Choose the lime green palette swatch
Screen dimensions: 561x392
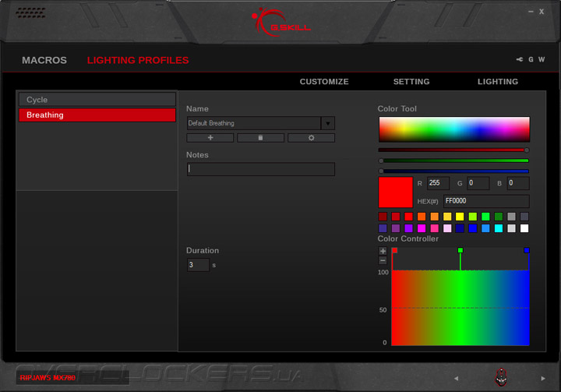pos(473,216)
